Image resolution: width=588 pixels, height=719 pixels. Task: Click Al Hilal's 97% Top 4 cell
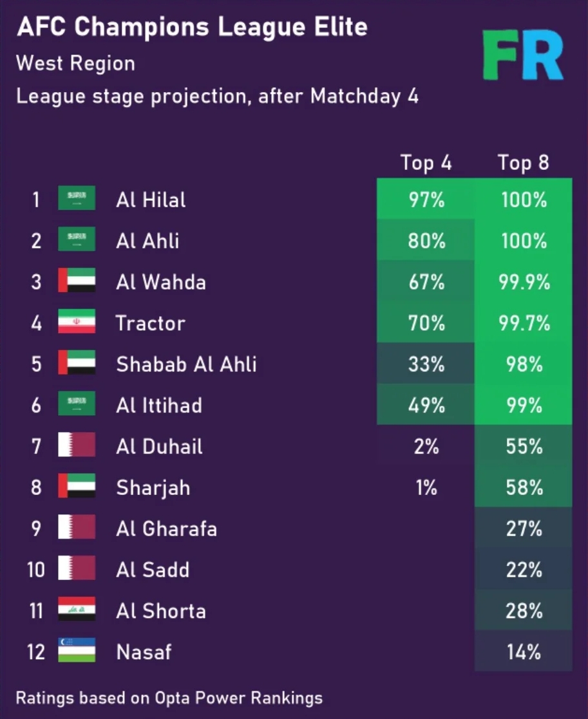(x=426, y=200)
